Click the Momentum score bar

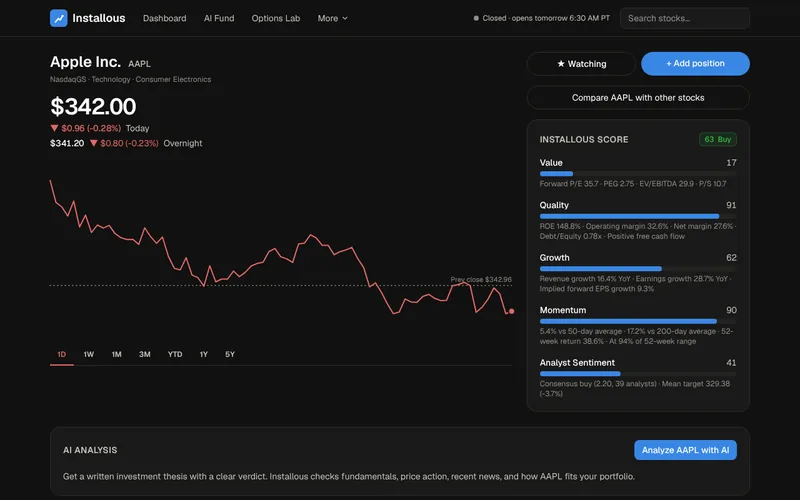[638, 321]
